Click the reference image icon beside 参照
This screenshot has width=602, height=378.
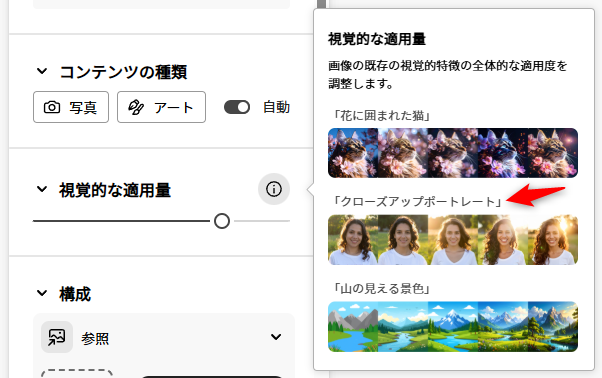57,337
